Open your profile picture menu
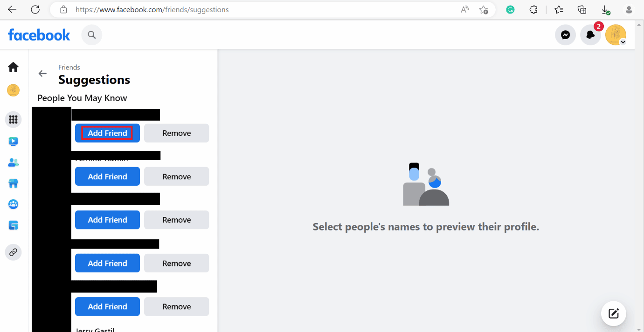Image resolution: width=644 pixels, height=332 pixels. pyautogui.click(x=615, y=34)
